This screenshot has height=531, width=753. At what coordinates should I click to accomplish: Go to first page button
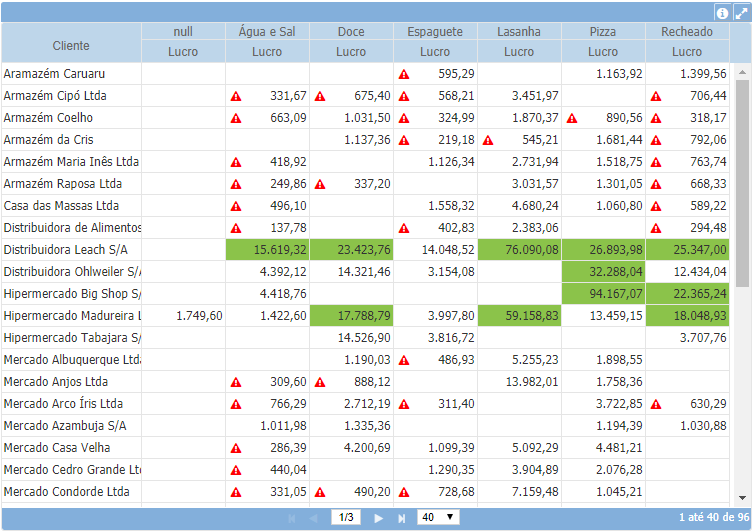point(291,518)
